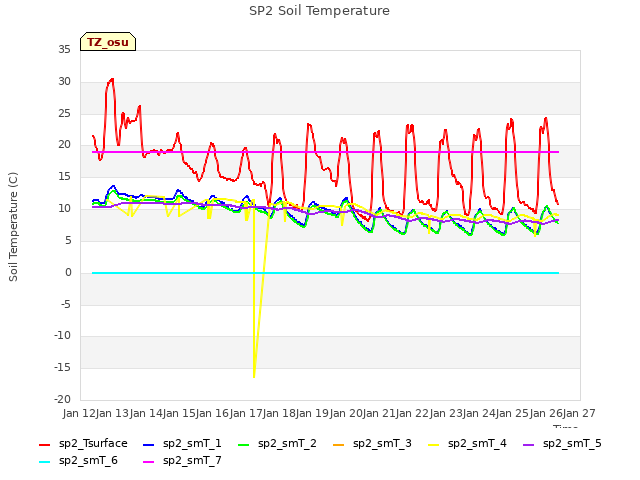Click the Jan 24 x-axis tick label
Screen dimensions: 640x480
click(479, 413)
